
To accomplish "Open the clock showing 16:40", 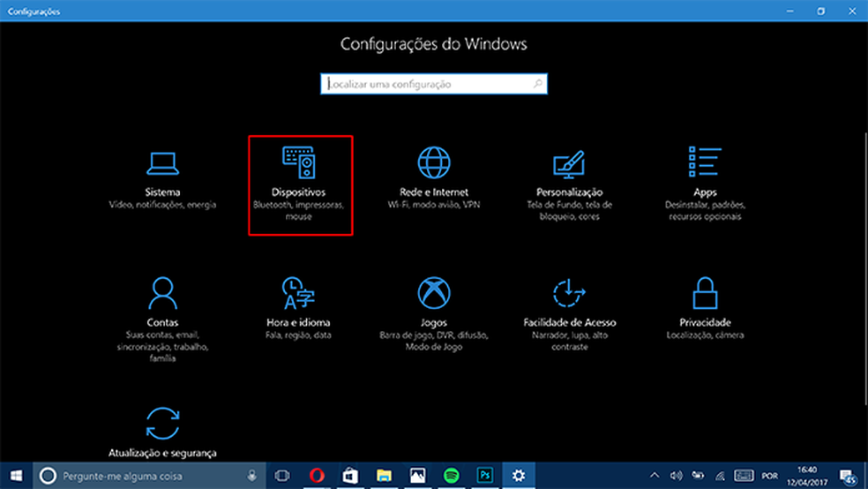I will click(x=807, y=476).
